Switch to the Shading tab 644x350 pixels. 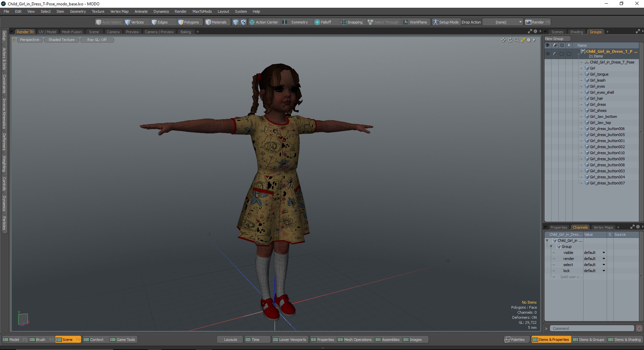[576, 32]
